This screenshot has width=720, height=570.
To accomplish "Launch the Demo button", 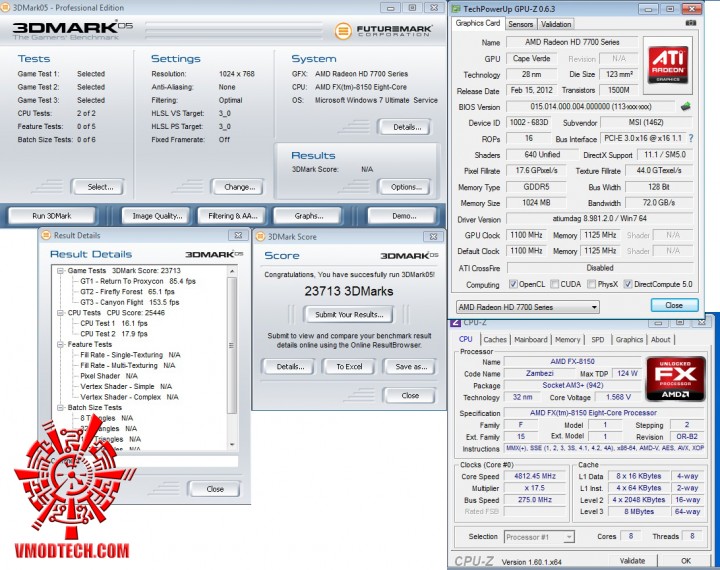I will pyautogui.click(x=403, y=216).
